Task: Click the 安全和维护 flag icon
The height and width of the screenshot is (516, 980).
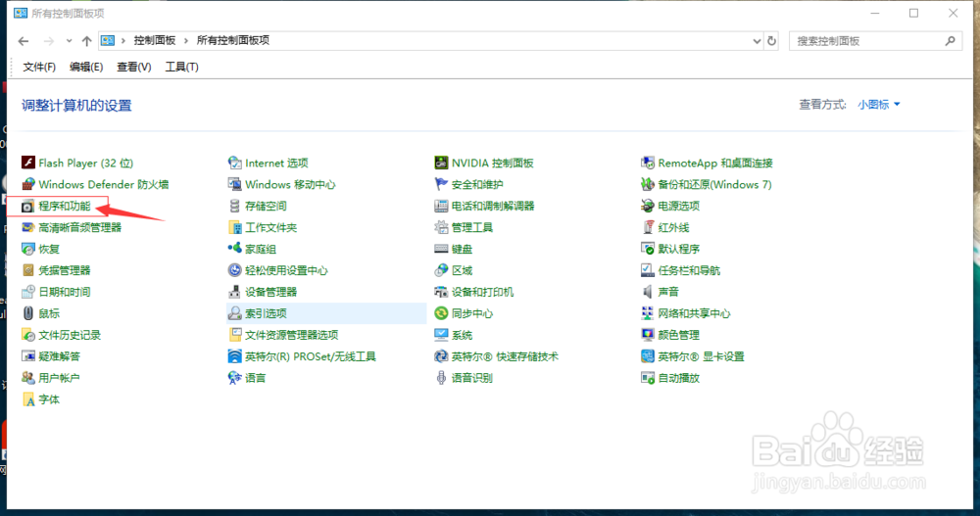Action: pyautogui.click(x=441, y=184)
